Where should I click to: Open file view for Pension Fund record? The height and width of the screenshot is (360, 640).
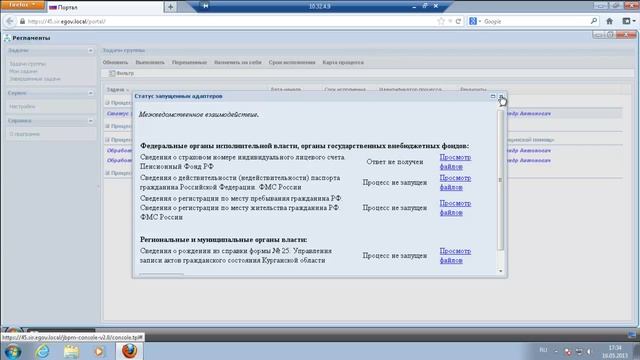pos(455,162)
